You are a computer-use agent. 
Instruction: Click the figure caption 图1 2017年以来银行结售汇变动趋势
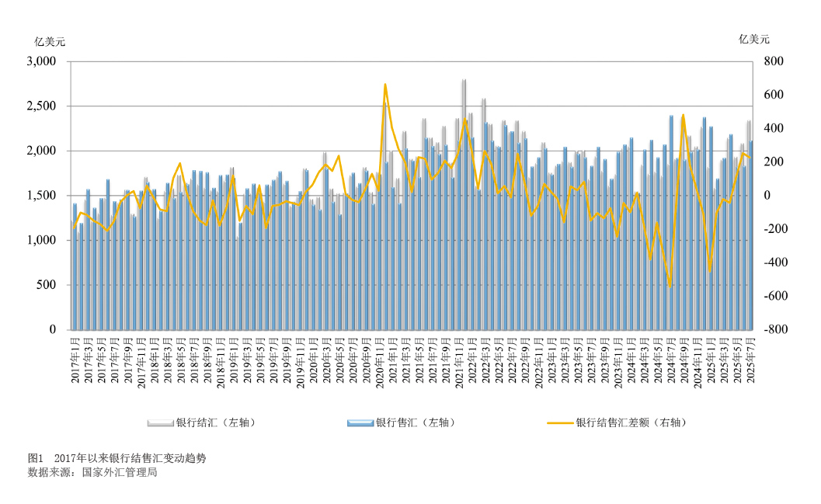[117, 458]
